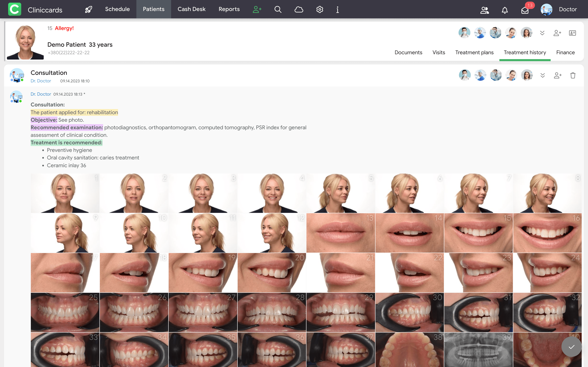Click the round checkmark confirm button

coord(571,347)
